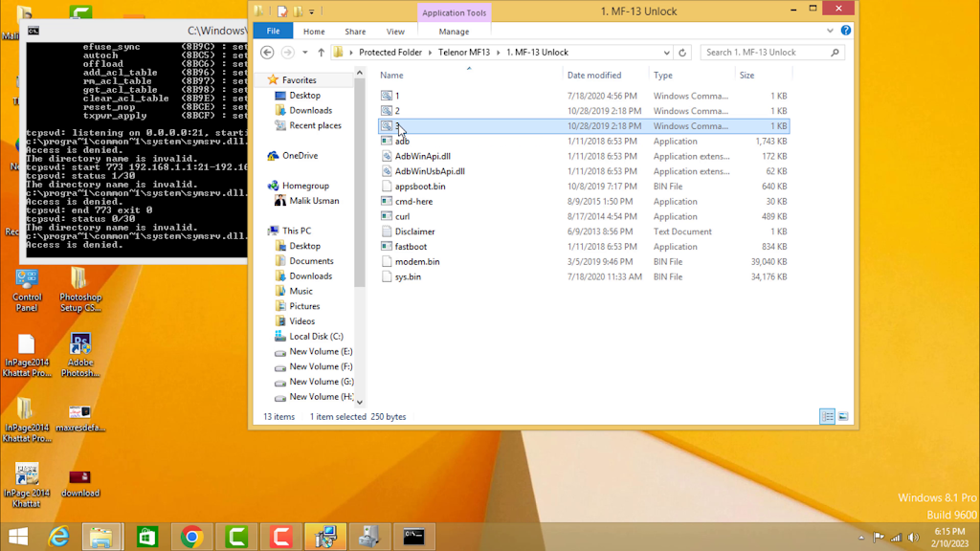Viewport: 980px width, 551px height.
Task: Click Telenor MF13 in address breadcrumb
Action: tap(464, 53)
